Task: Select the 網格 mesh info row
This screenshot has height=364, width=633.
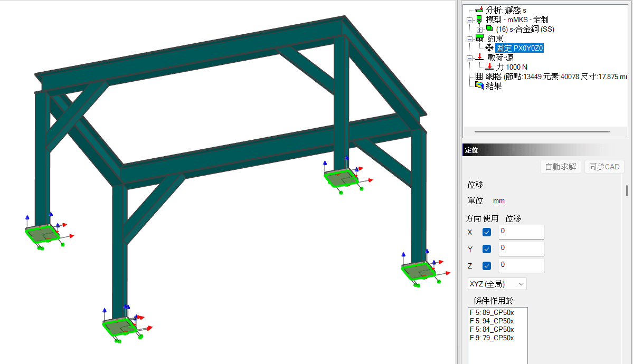Action: 556,76
